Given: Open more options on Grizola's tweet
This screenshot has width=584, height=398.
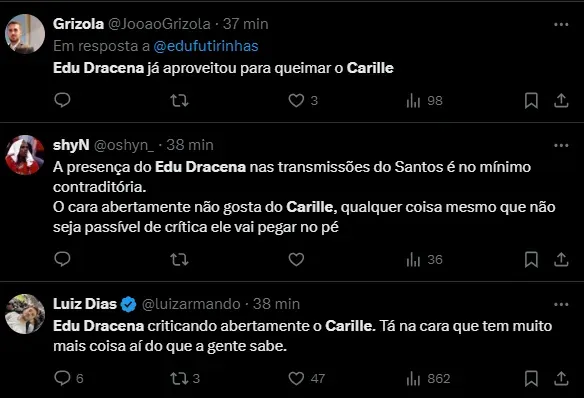Looking at the screenshot, I should tap(561, 25).
